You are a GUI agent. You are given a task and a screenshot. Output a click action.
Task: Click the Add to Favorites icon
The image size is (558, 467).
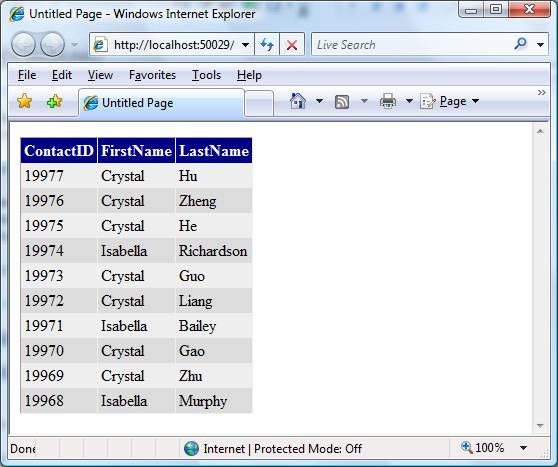54,101
